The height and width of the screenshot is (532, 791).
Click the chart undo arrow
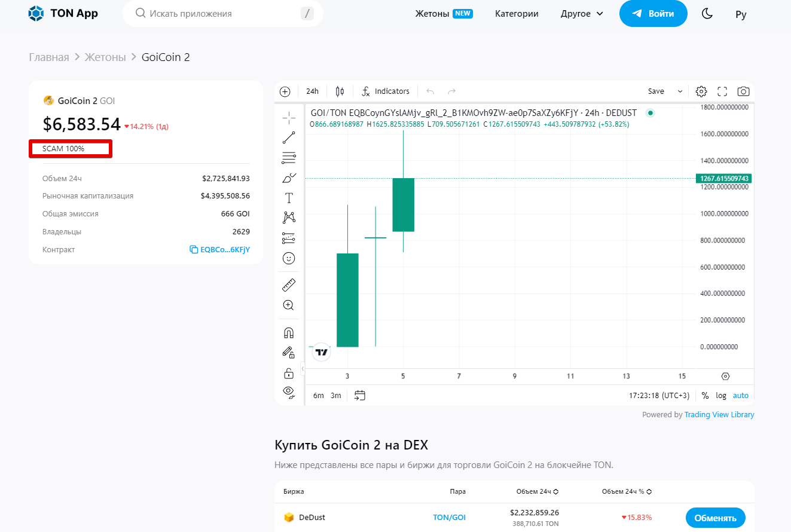pos(430,91)
